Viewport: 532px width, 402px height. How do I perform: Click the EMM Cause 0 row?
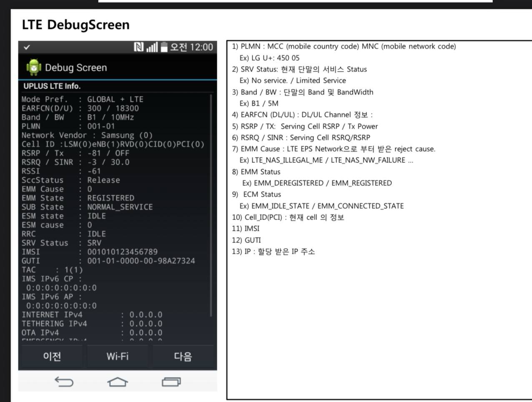(57, 189)
